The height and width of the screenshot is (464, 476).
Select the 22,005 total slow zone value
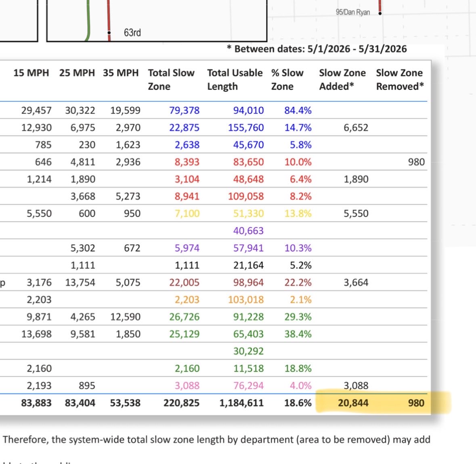184,282
